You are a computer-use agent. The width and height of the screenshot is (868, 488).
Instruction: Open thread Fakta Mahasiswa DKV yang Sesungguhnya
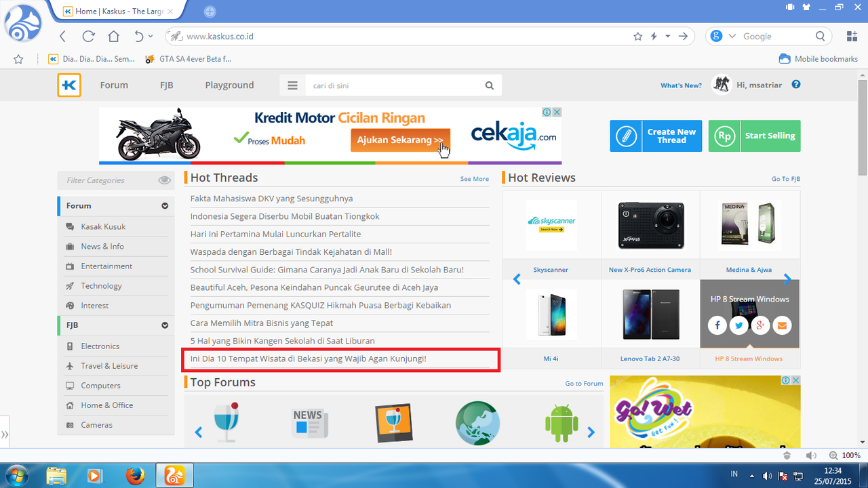tap(271, 199)
